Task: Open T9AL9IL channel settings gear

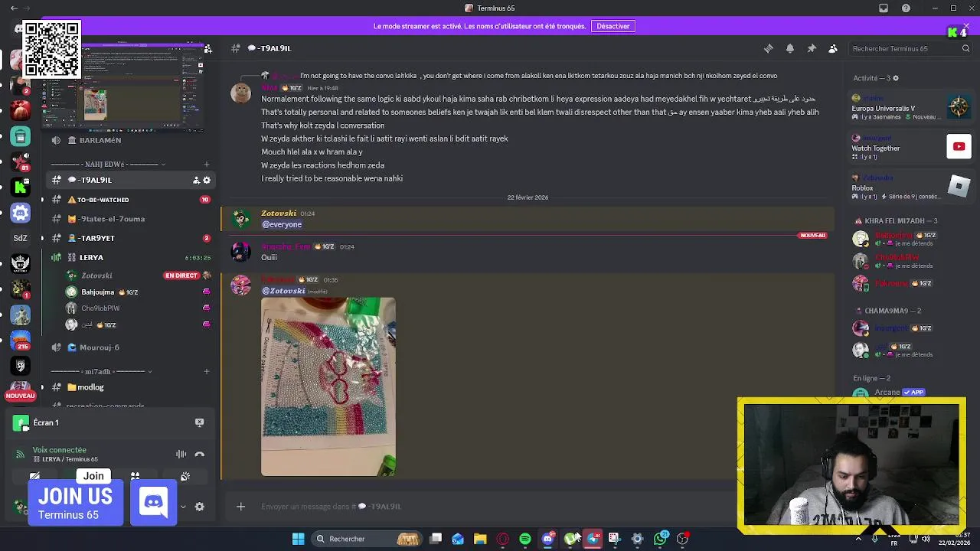Action: [207, 180]
